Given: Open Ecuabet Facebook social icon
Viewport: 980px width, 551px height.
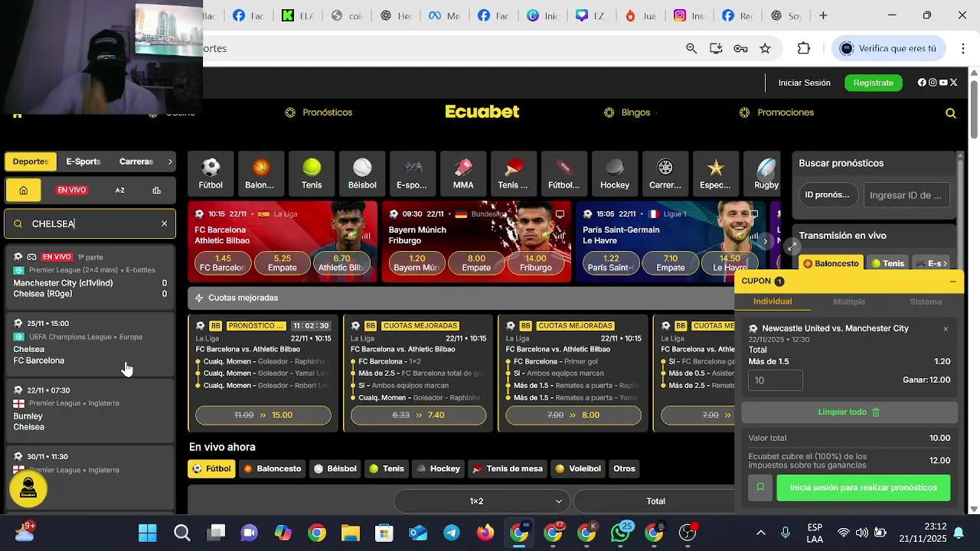Looking at the screenshot, I should 922,83.
